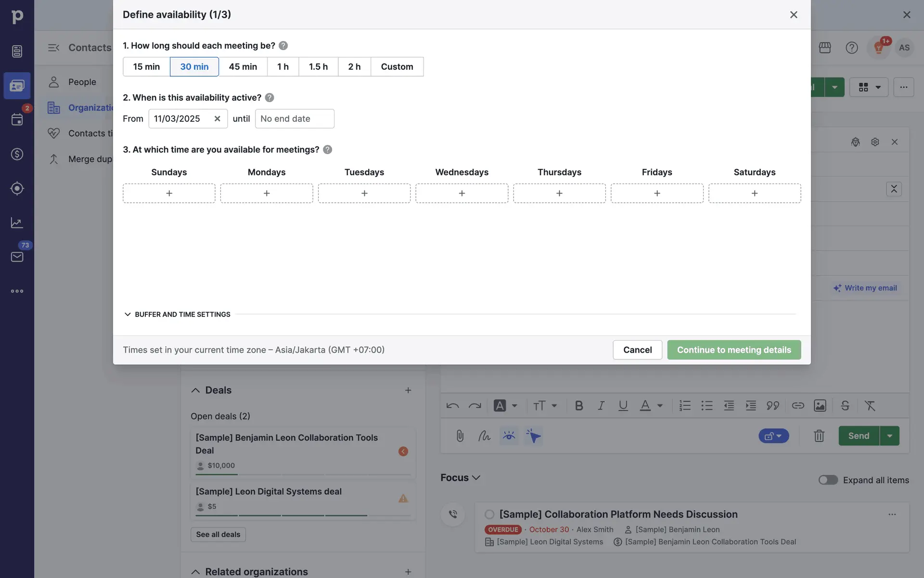Click See all deals button
Screen dimensions: 924x578
[218, 534]
